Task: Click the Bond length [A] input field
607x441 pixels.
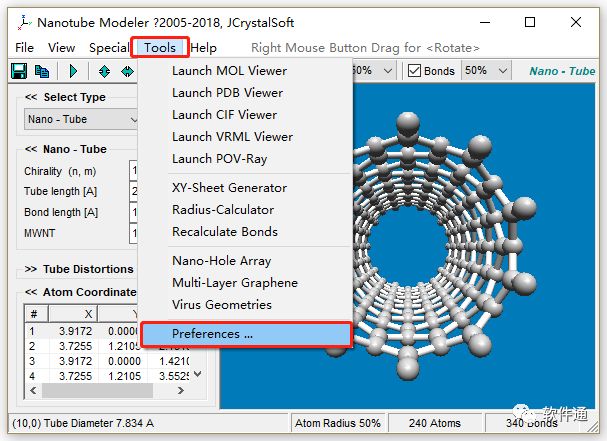Action: [x=134, y=212]
